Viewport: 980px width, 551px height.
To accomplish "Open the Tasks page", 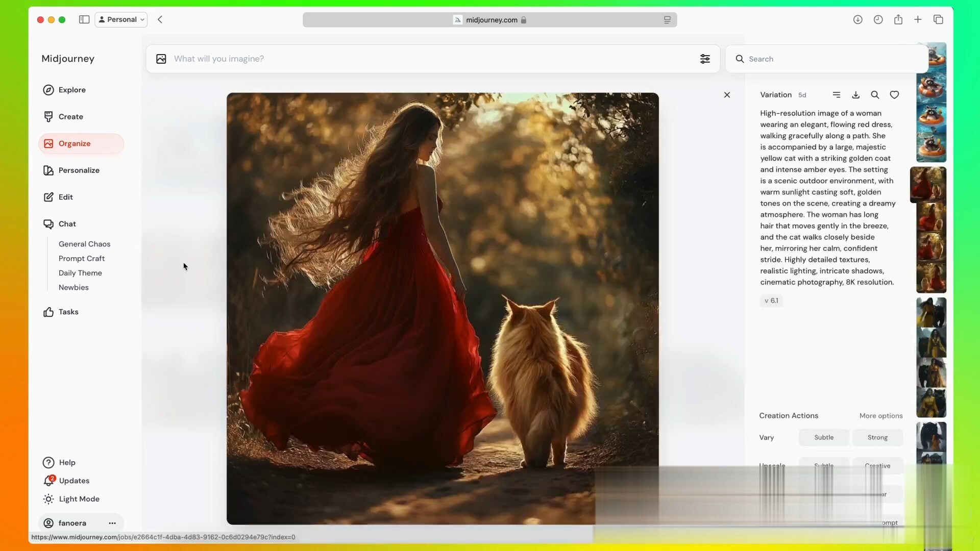I will point(68,312).
